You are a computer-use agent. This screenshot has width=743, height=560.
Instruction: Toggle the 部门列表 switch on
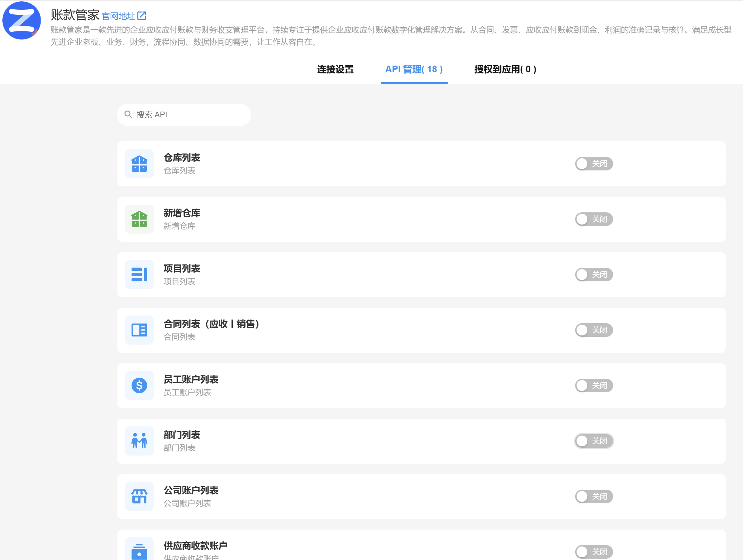click(594, 441)
